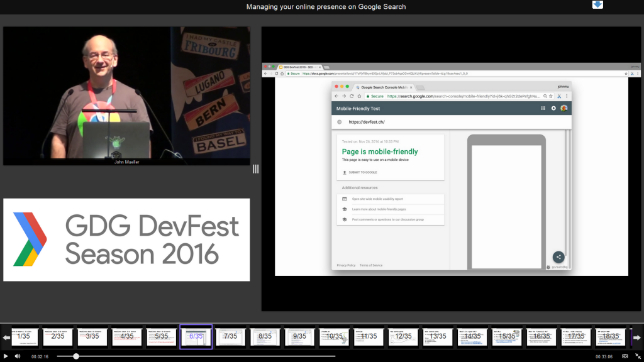Click the speaker video of John Mueller

pyautogui.click(x=126, y=96)
